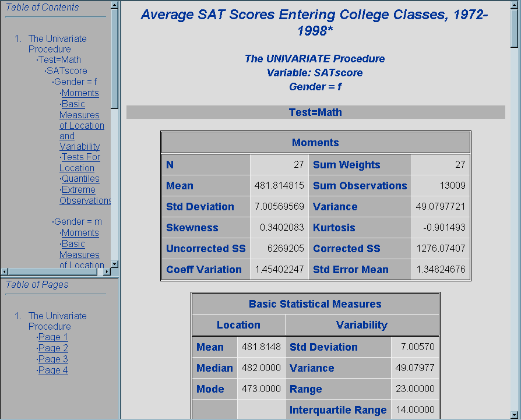Image resolution: width=521 pixels, height=420 pixels.
Task: Click the 'Moments' table header
Action: (x=316, y=143)
